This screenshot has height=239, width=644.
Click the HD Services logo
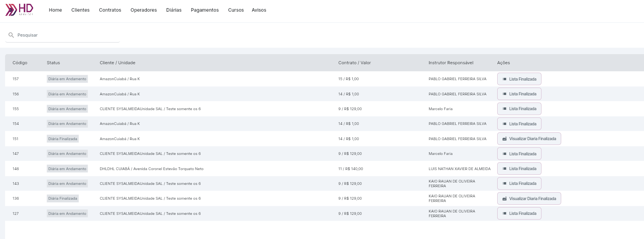pyautogui.click(x=19, y=10)
